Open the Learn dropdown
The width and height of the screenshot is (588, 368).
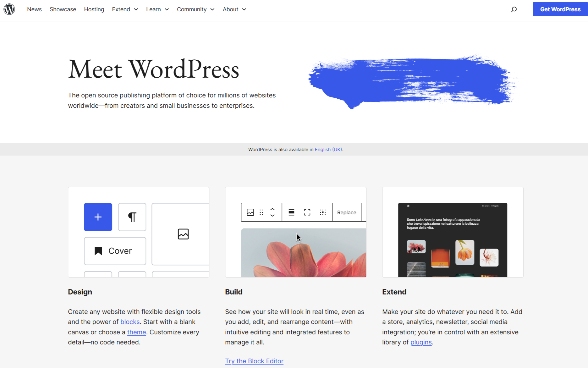point(157,9)
